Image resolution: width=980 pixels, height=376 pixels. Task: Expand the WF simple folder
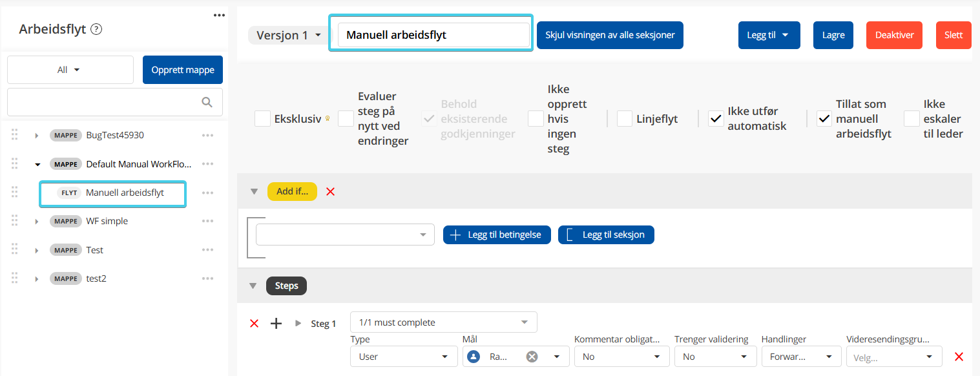point(37,222)
